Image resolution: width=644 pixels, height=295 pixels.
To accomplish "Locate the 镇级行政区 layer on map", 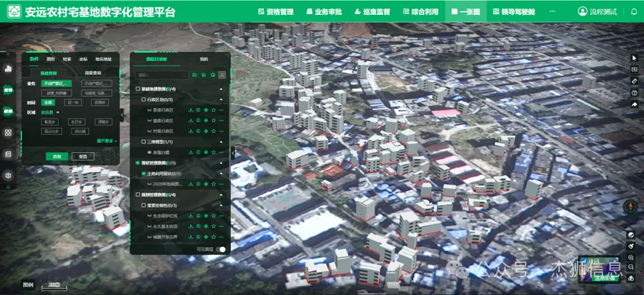I will point(206,121).
